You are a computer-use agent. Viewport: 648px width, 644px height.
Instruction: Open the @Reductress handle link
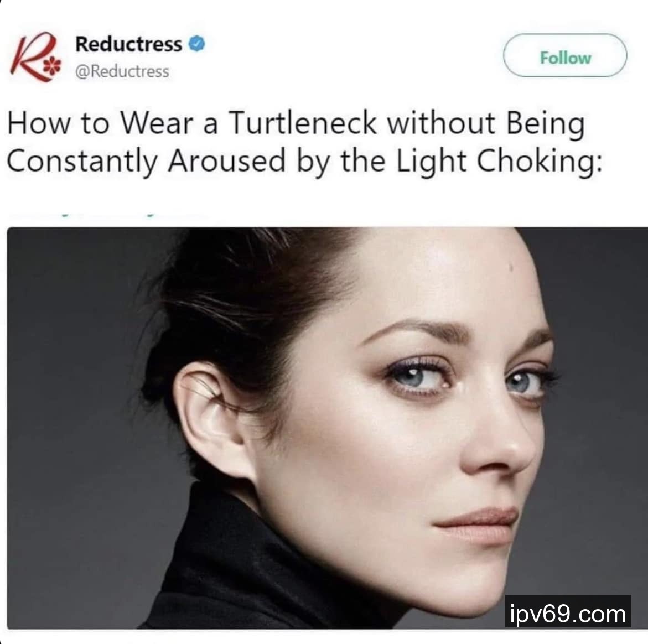click(122, 71)
